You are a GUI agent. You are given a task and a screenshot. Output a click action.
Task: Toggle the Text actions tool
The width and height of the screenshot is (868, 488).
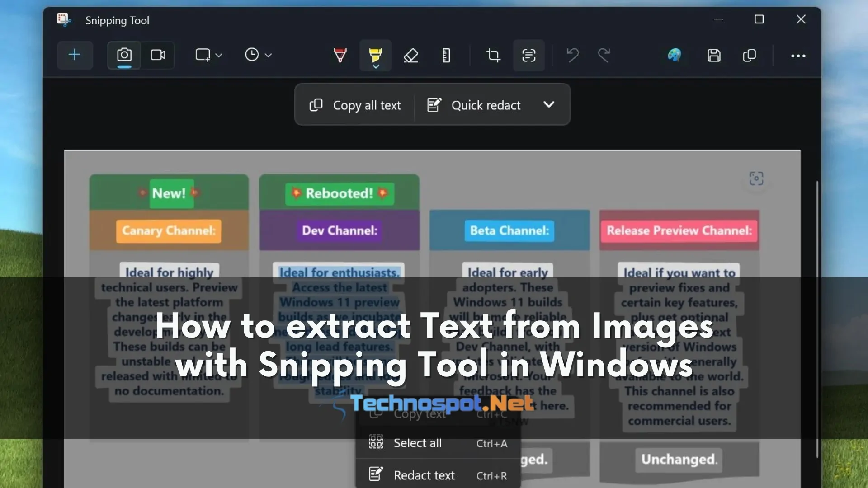[x=529, y=55]
